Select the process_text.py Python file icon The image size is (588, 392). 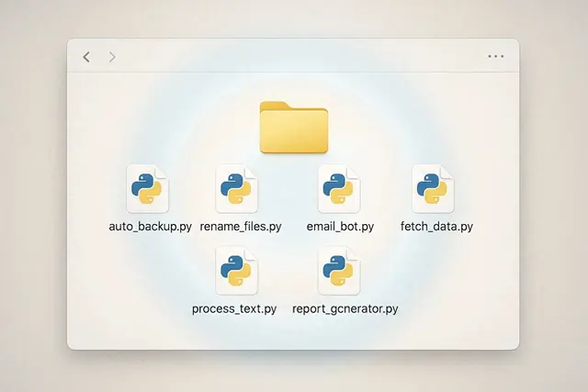[x=237, y=271]
